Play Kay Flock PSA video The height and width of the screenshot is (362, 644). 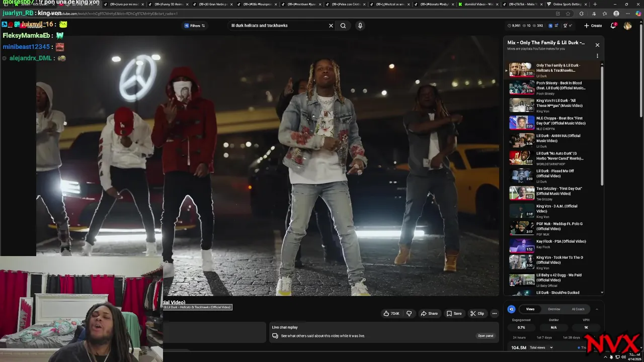pos(553,246)
